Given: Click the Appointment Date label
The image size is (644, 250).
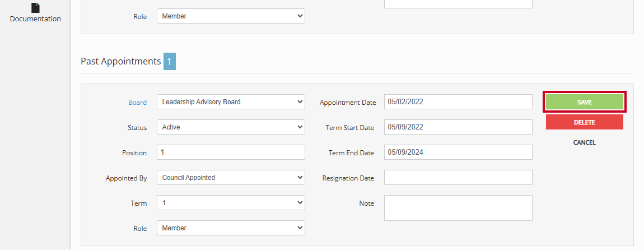Looking at the screenshot, I should pos(348,103).
